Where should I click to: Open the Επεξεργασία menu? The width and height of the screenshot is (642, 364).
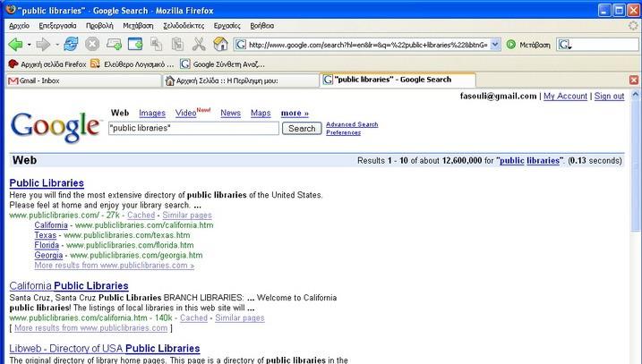point(57,26)
